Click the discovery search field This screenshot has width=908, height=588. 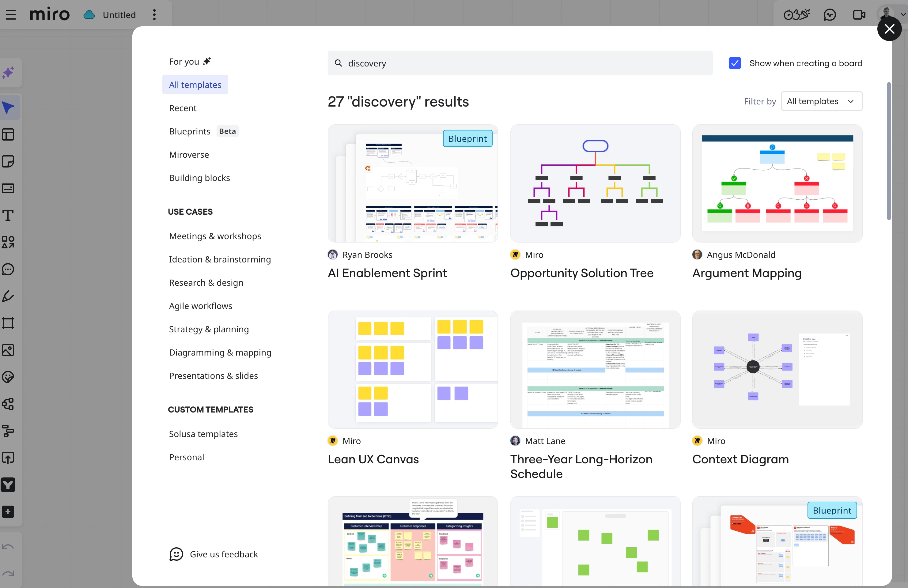[x=520, y=63]
